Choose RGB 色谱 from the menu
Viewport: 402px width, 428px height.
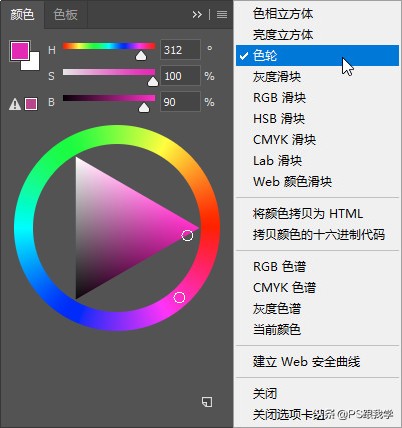[317, 267]
